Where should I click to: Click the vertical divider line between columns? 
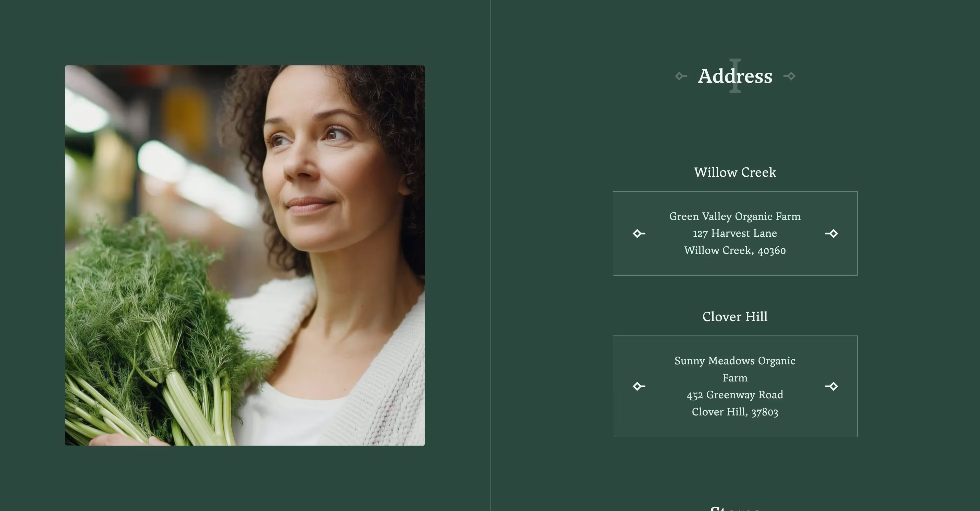point(490,255)
